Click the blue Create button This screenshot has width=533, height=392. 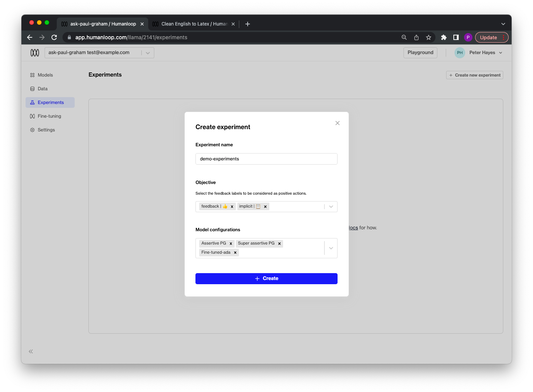(x=266, y=278)
